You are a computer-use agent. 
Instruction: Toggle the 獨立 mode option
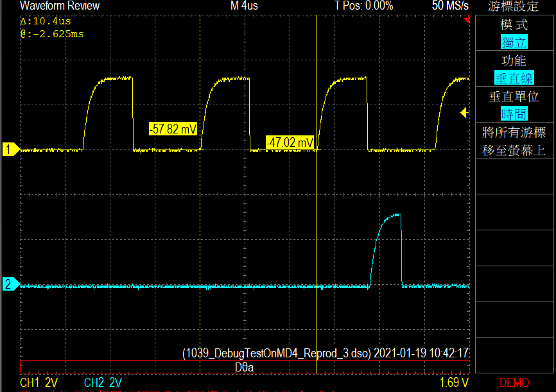pyautogui.click(x=514, y=42)
